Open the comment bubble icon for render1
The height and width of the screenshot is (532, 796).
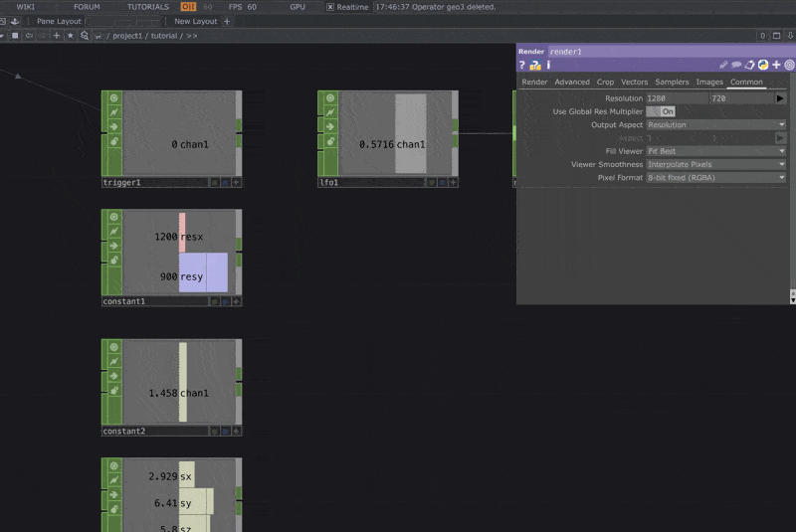pyautogui.click(x=737, y=65)
